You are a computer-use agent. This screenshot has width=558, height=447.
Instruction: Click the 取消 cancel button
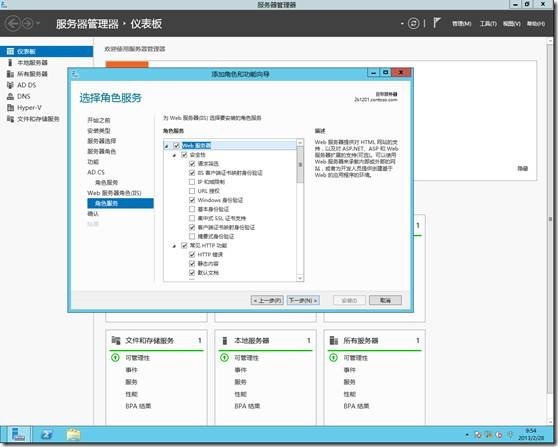[x=385, y=300]
